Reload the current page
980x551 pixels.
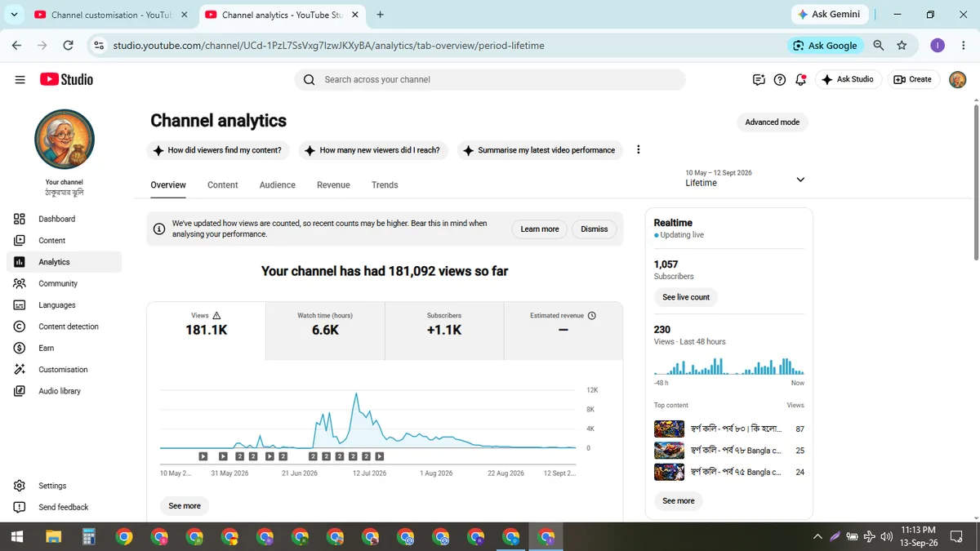tap(68, 46)
